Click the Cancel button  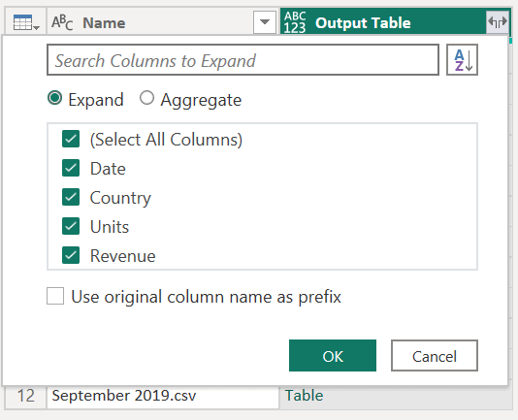coord(435,356)
